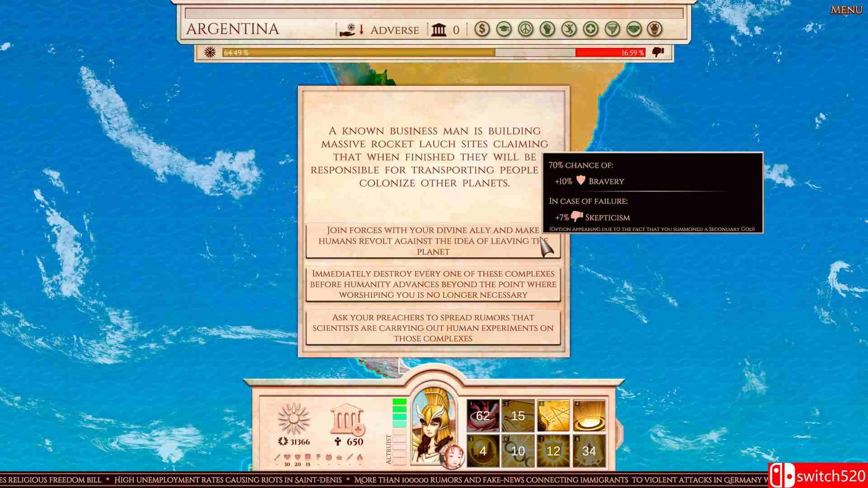Click the secondary god small portrait
This screenshot has height=488, width=868.
(x=452, y=456)
